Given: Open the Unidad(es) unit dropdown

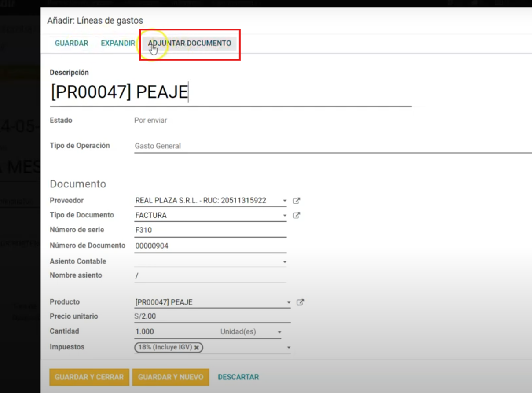Looking at the screenshot, I should [279, 332].
